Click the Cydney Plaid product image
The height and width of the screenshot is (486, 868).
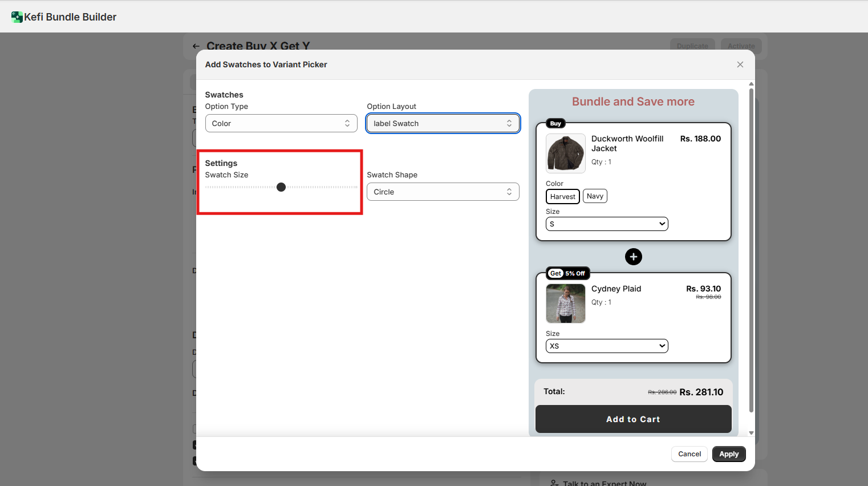[x=565, y=303]
